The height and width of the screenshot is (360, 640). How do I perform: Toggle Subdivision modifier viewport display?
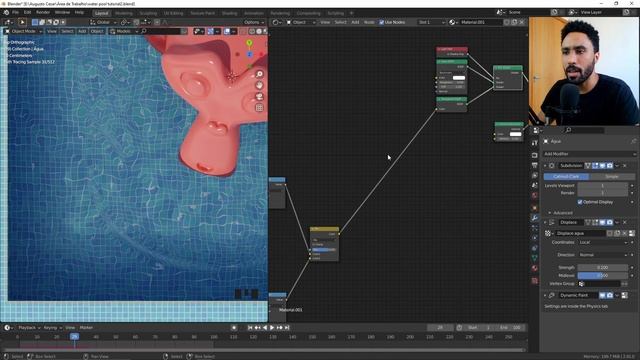tap(602, 166)
